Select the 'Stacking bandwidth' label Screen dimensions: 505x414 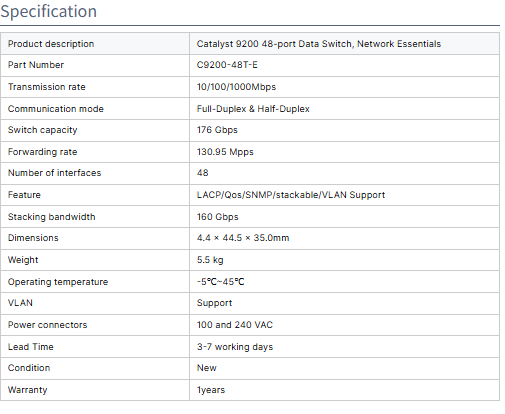(x=51, y=217)
